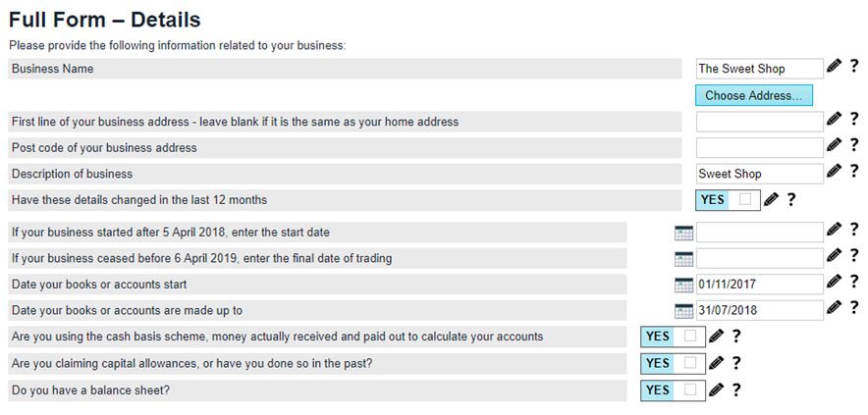Click help icon for capital allowances question
This screenshot has width=868, height=415.
pyautogui.click(x=736, y=363)
